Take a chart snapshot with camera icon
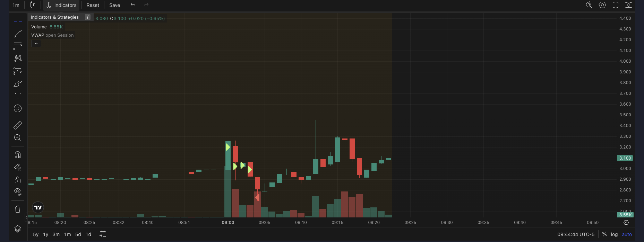The width and height of the screenshot is (644, 242). (628, 5)
